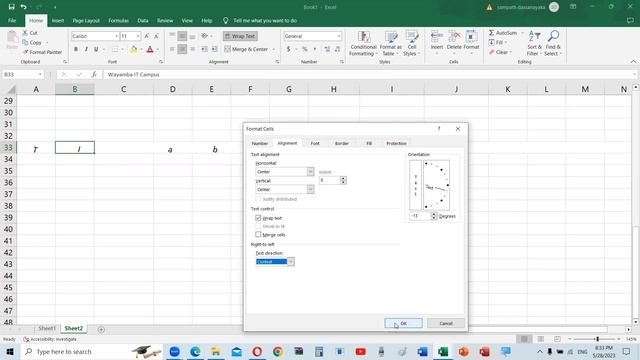Viewport: 640px width, 360px height.
Task: Open the Page Layout ribbon tab
Action: coord(86,20)
